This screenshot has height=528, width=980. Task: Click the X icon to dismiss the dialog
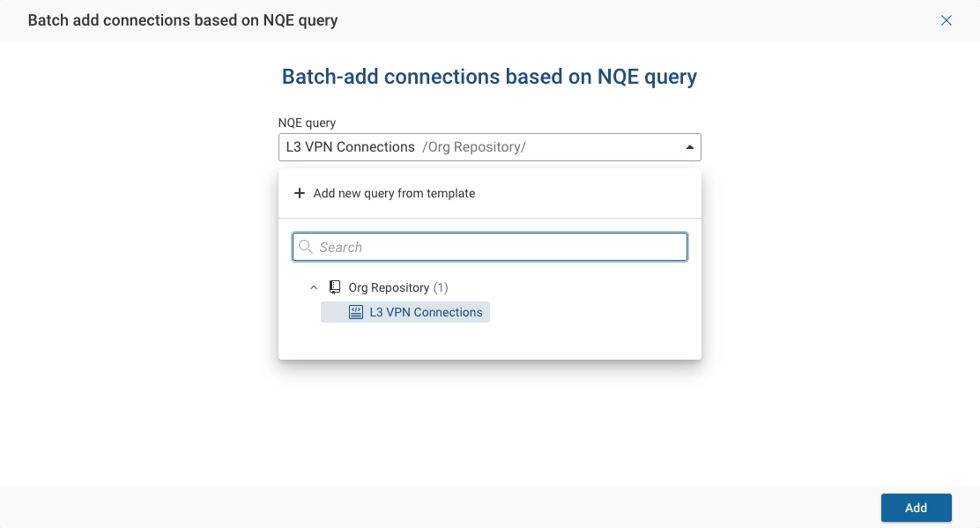coord(947,19)
